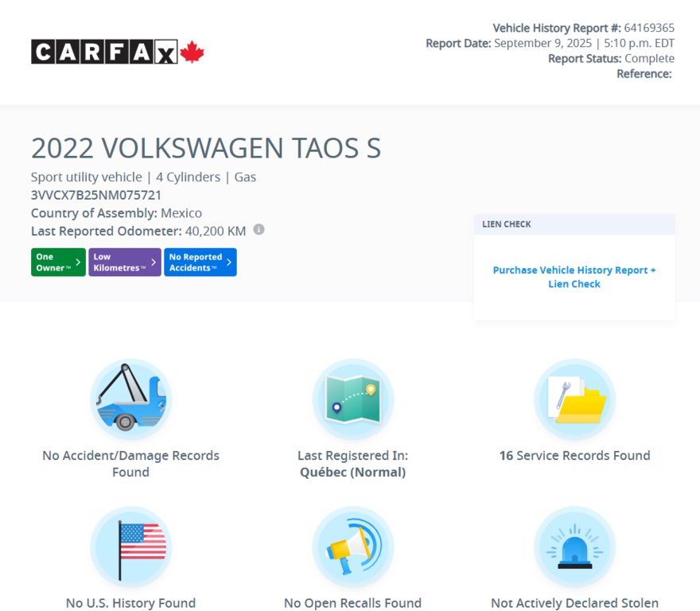Click the map registration icon
This screenshot has height=611, width=700.
[x=352, y=399]
